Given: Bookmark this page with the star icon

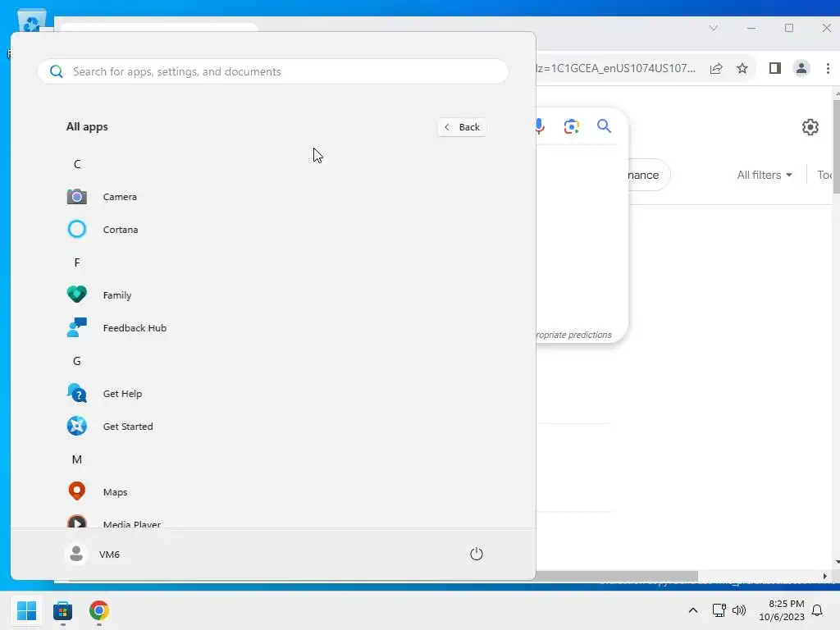Looking at the screenshot, I should pyautogui.click(x=742, y=68).
